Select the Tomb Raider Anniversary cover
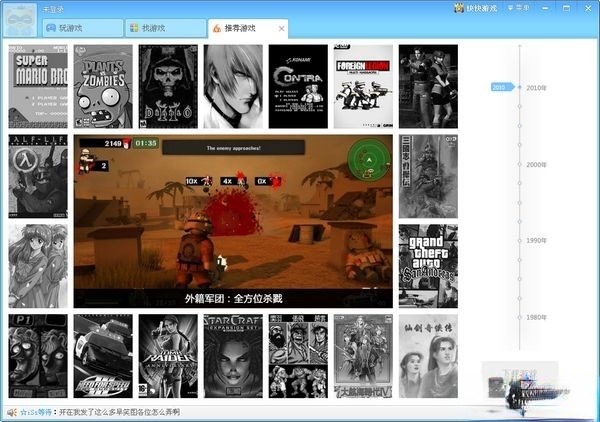 (168, 356)
